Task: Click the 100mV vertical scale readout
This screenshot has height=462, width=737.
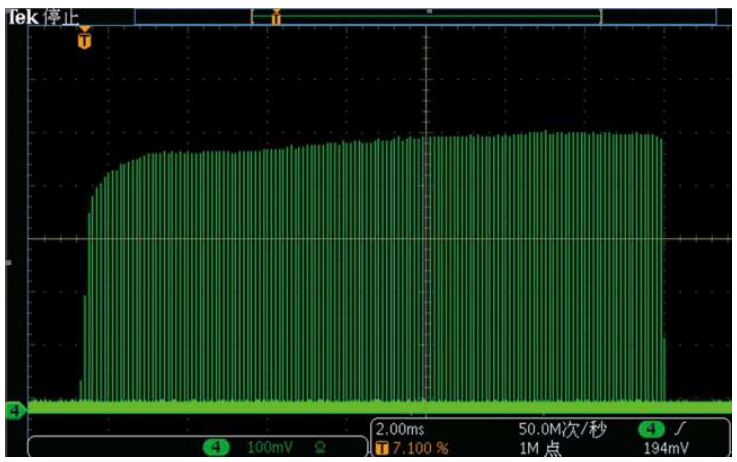Action: (x=270, y=447)
